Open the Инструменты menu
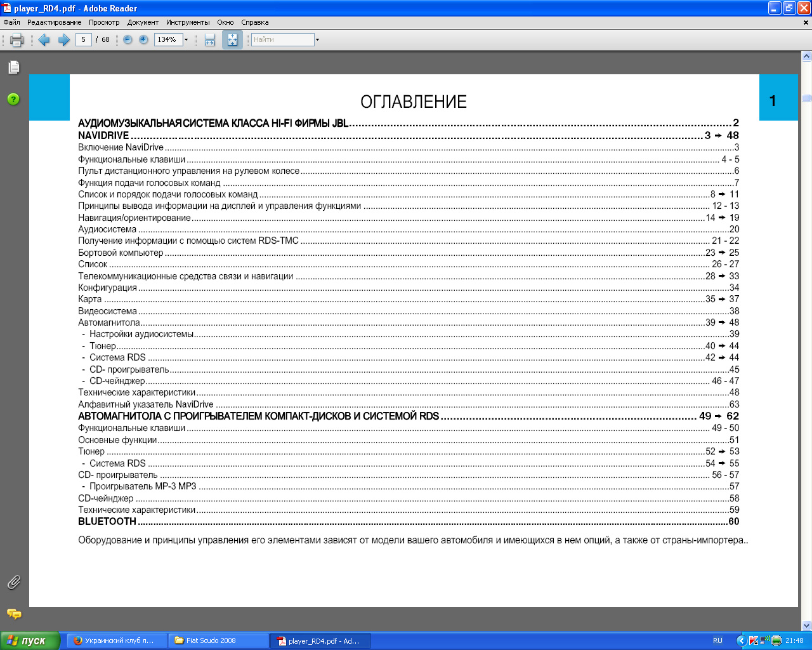Image resolution: width=812 pixels, height=650 pixels. tap(188, 22)
